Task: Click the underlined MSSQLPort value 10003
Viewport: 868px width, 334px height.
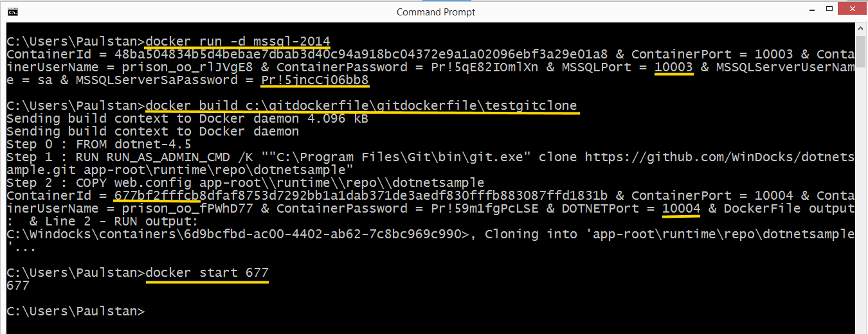Action: (x=673, y=67)
